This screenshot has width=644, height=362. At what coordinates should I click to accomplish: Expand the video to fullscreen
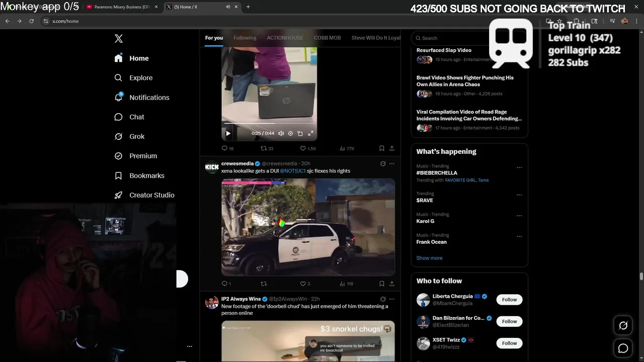coord(310,133)
